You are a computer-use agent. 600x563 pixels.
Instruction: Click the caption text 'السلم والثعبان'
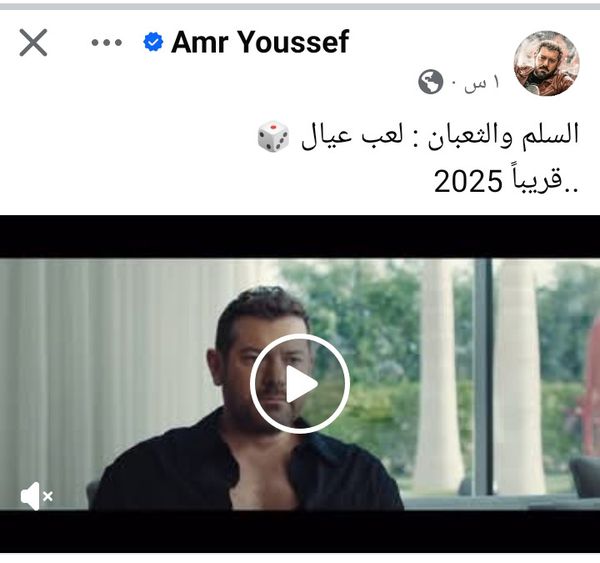click(503, 136)
